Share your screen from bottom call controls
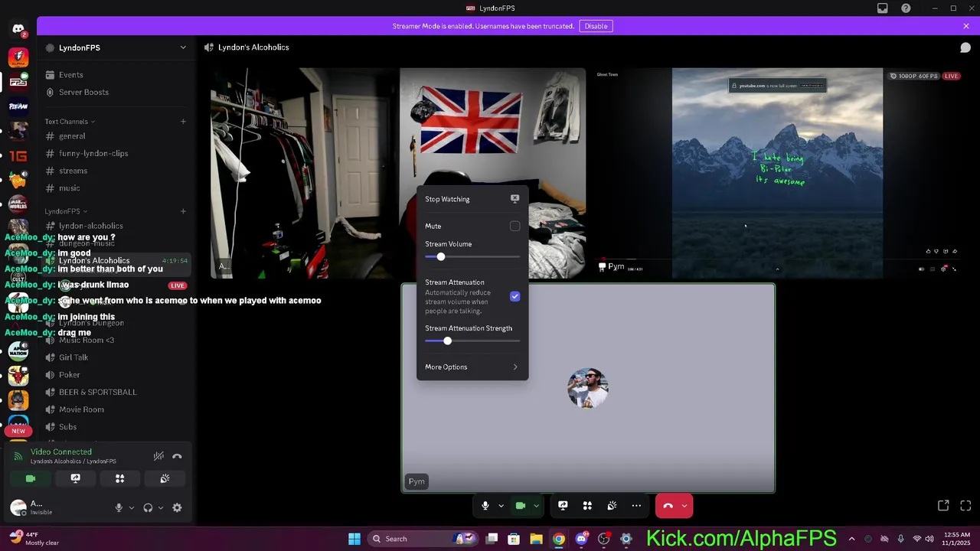980x551 pixels. [x=563, y=506]
